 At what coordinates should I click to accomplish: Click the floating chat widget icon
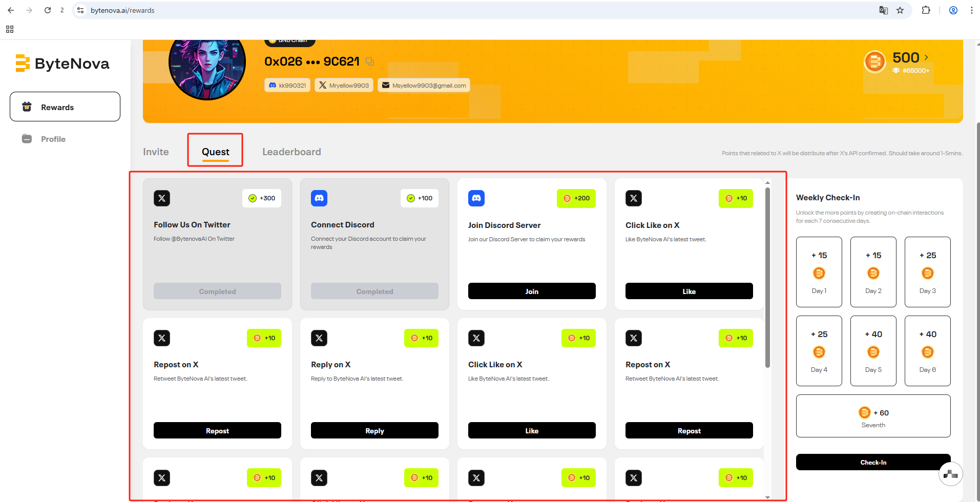coord(951,474)
